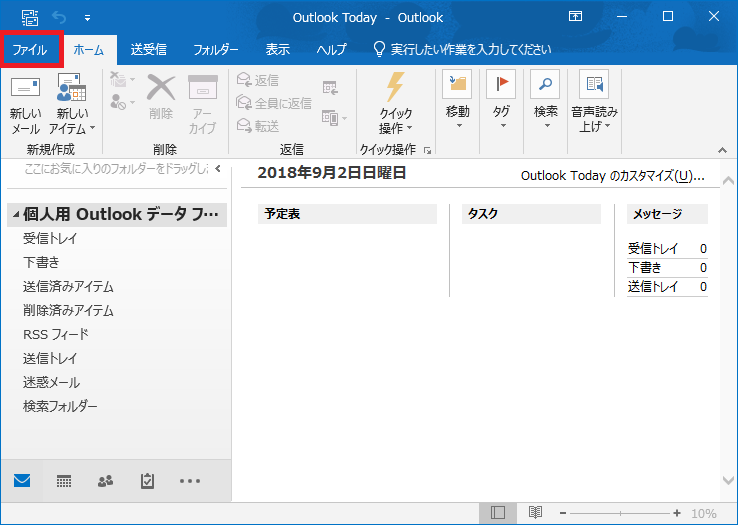Collapse 個人用 Outlook データ ファイル tree
This screenshot has width=738, height=525.
point(16,215)
